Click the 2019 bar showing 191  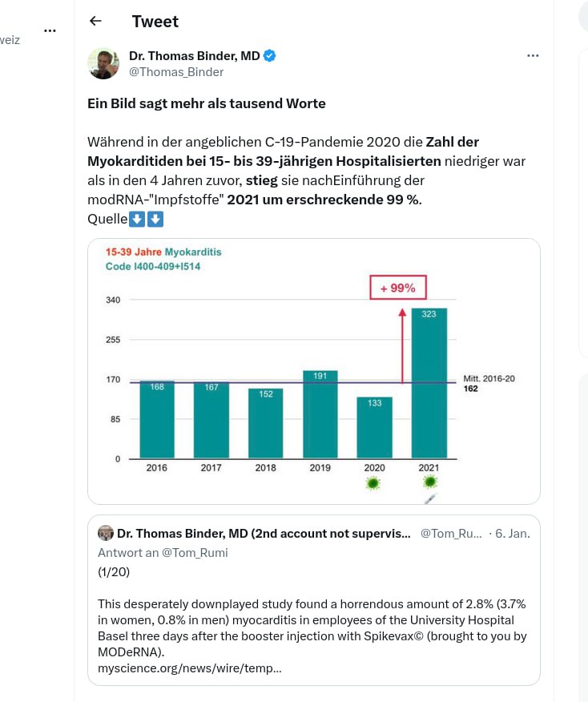320,414
